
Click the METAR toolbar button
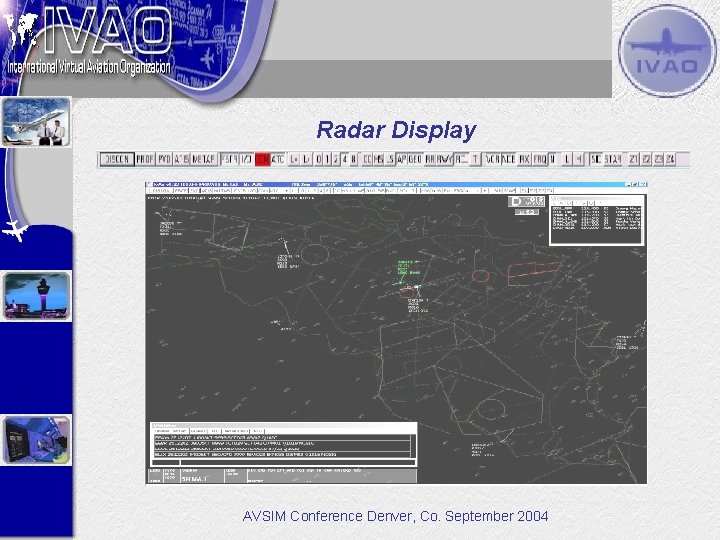click(204, 159)
